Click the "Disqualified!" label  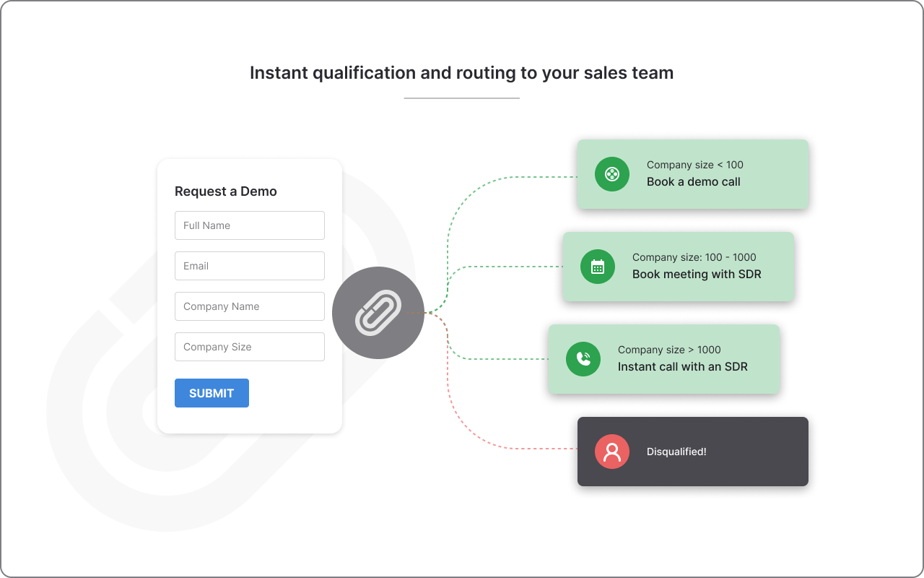[x=676, y=452]
